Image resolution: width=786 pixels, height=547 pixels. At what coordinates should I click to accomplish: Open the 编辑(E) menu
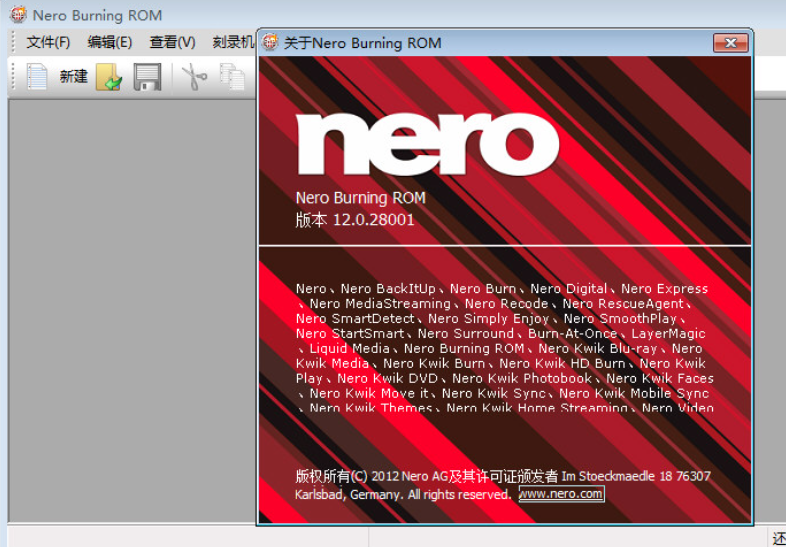pyautogui.click(x=109, y=42)
